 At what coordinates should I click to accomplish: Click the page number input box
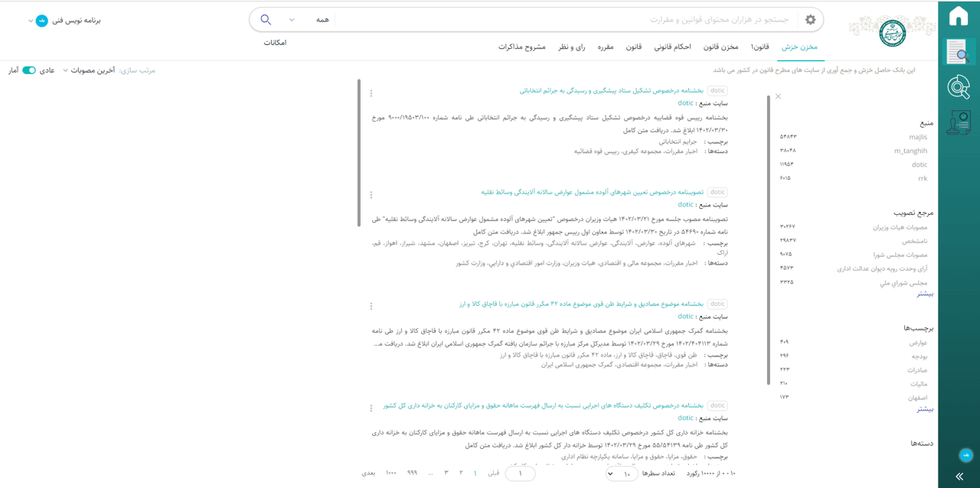click(521, 473)
